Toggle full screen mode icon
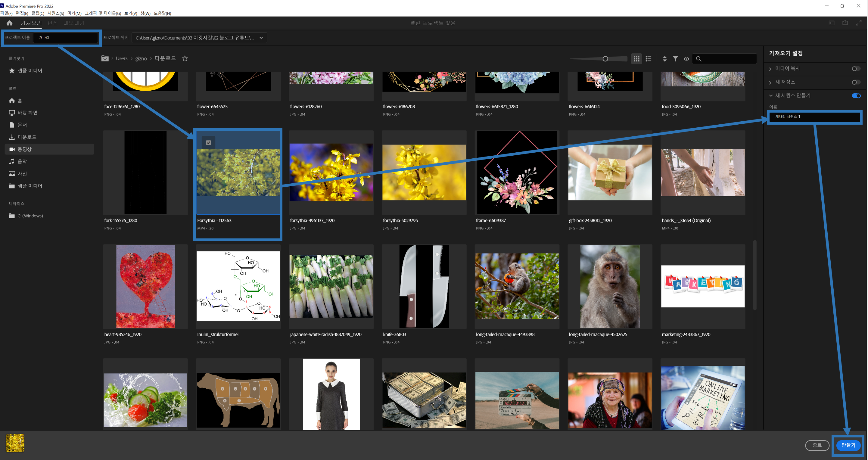 point(859,23)
